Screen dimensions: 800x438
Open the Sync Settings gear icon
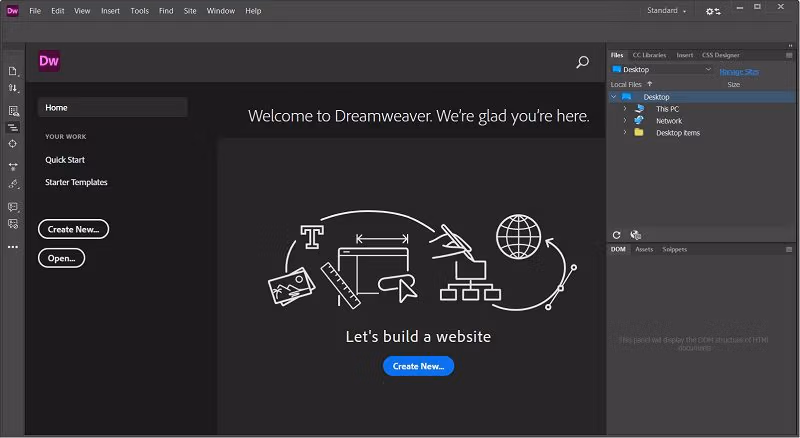click(x=713, y=11)
